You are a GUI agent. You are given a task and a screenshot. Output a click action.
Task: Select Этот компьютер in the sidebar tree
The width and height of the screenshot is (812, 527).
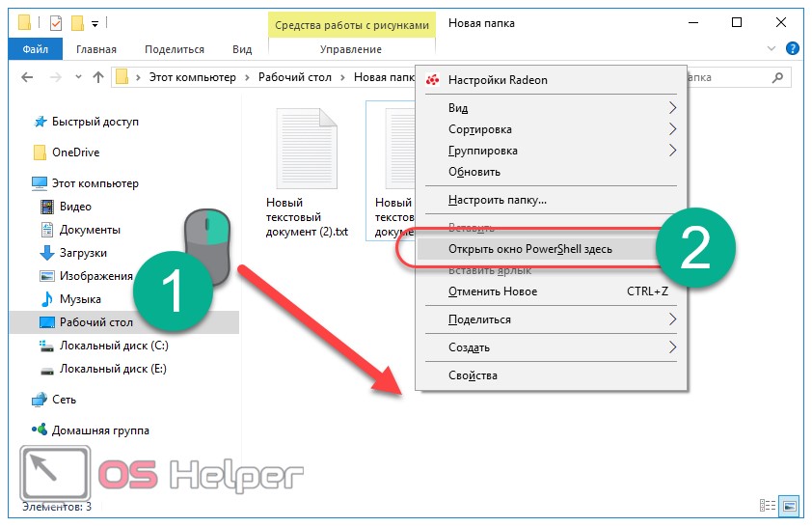[x=95, y=183]
